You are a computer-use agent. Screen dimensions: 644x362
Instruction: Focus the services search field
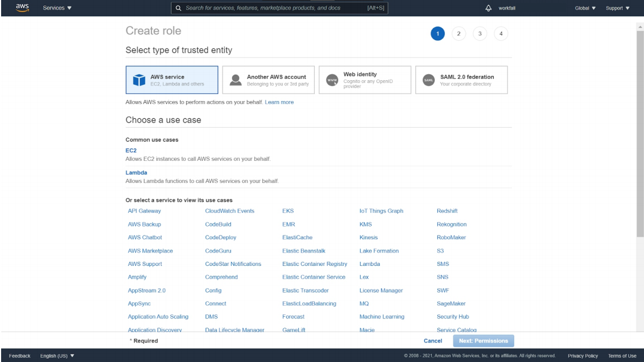(279, 8)
